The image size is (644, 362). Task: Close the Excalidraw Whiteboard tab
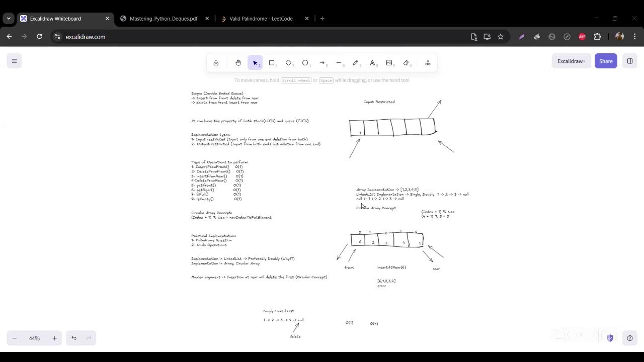click(x=107, y=19)
